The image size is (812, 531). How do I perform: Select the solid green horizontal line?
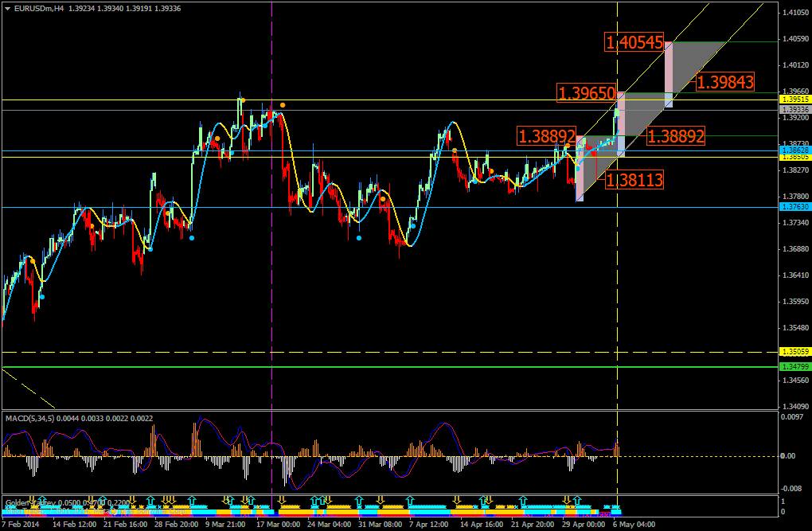coord(389,367)
